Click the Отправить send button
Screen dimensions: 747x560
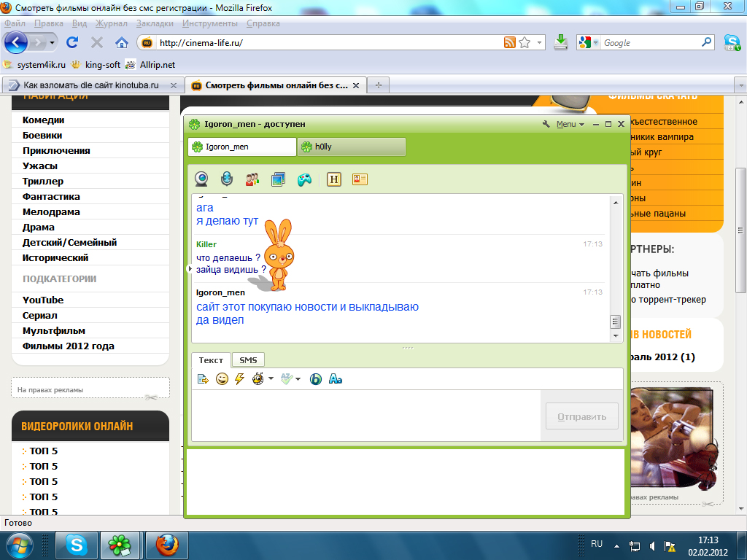[581, 416]
